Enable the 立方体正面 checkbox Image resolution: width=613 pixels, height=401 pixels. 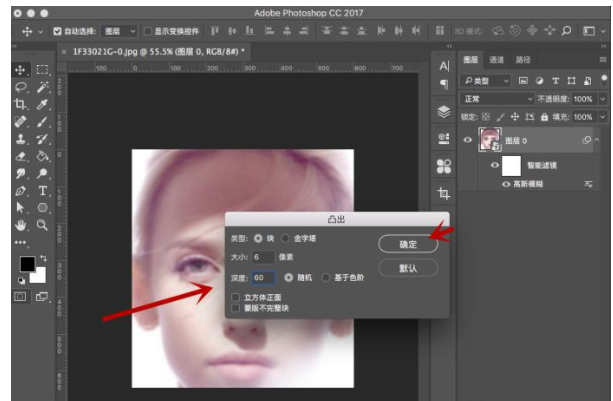(x=236, y=297)
